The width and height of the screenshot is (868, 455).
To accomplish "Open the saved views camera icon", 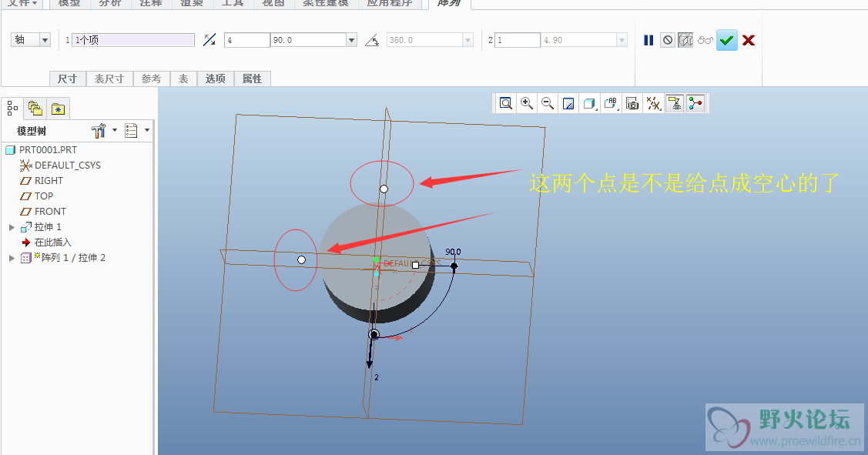I will pyautogui.click(x=632, y=103).
